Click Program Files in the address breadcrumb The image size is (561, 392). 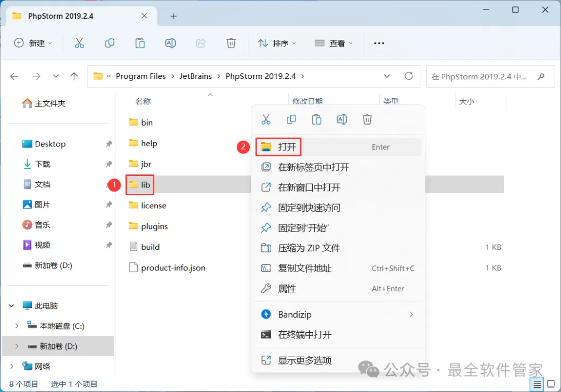tap(141, 76)
